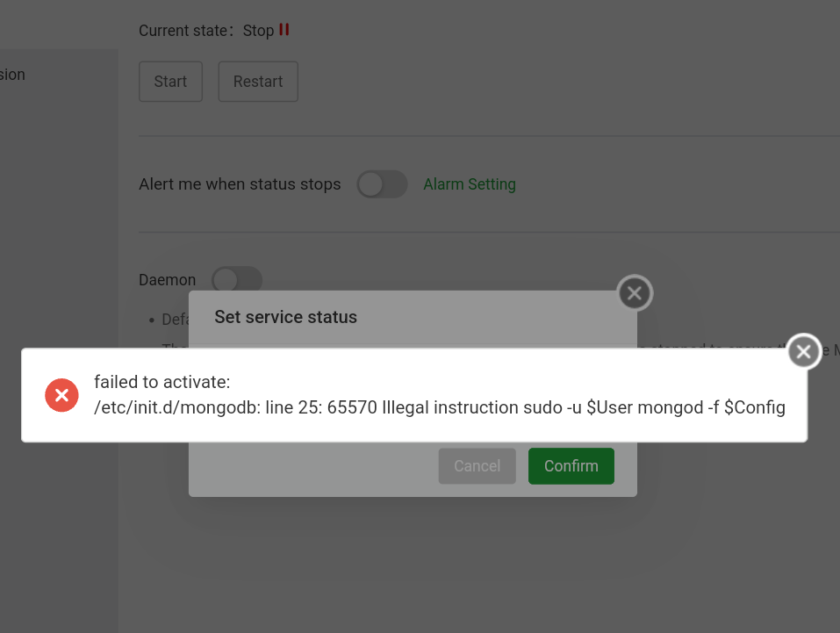The width and height of the screenshot is (840, 633).
Task: Select the sidebar item ending in "sion"
Action: 13,75
